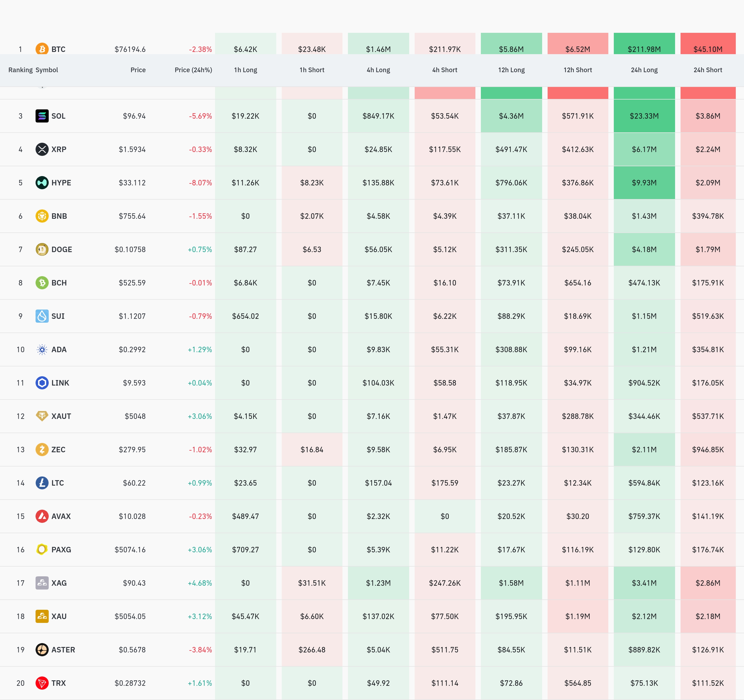Click the SOL coin icon
Screen dimensions: 744x700
42,116
